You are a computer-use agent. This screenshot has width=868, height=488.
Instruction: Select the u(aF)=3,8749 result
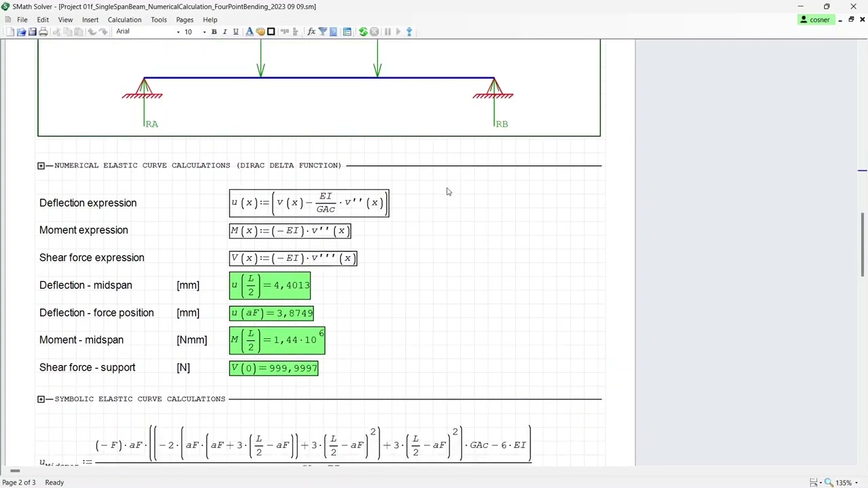coord(271,313)
